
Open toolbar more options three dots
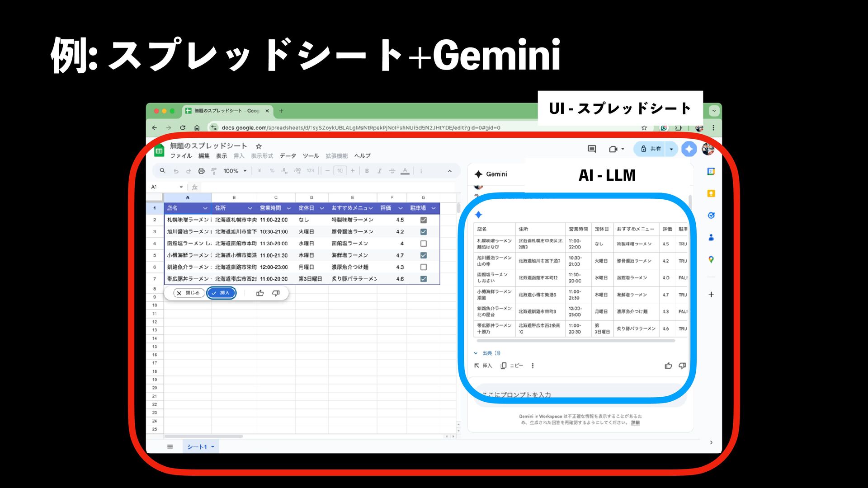click(x=421, y=171)
